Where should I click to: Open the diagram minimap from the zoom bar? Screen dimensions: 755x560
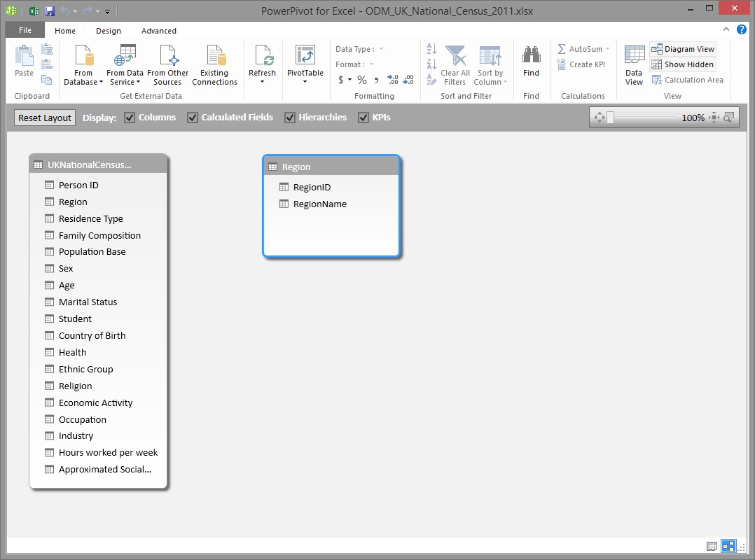pyautogui.click(x=728, y=118)
